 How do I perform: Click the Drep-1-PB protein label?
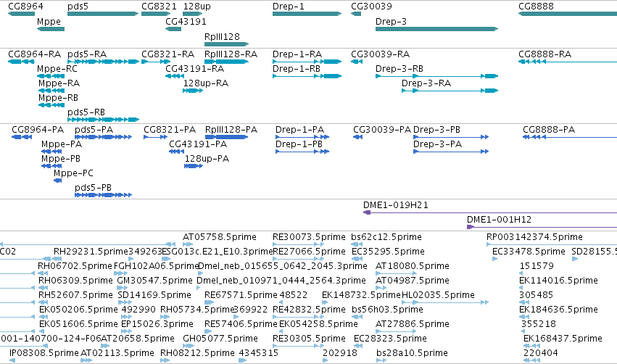click(x=299, y=144)
